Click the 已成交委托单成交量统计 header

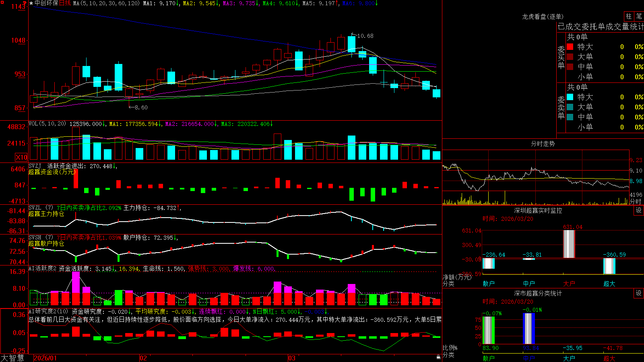point(601,27)
